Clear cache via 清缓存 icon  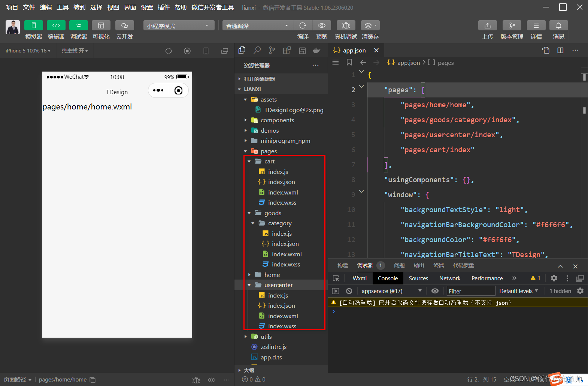tap(370, 25)
